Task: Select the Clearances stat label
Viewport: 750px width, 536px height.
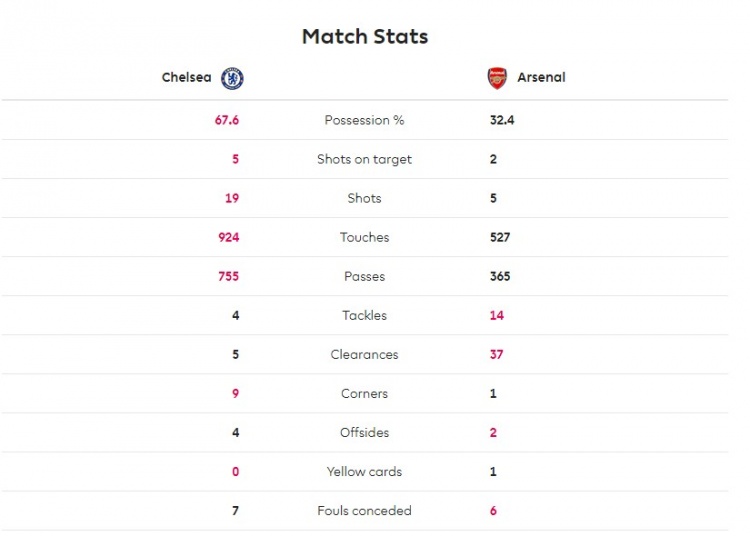Action: click(364, 354)
